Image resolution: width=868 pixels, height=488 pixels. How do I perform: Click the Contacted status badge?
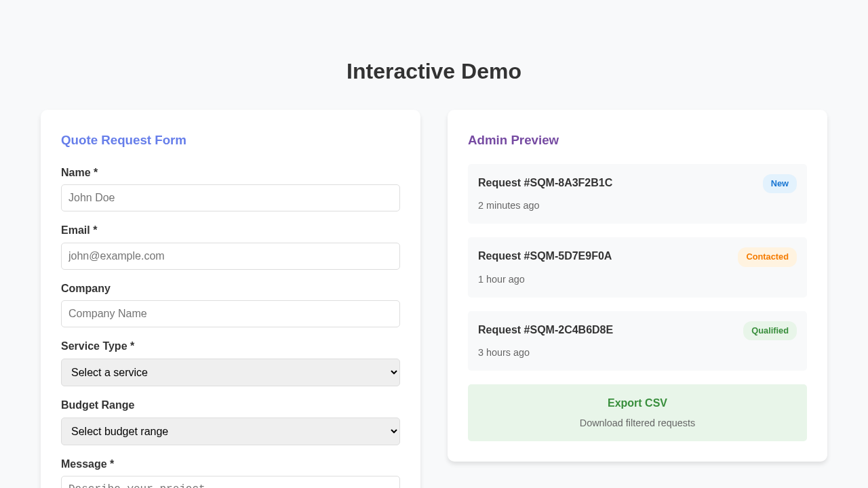[x=767, y=257]
